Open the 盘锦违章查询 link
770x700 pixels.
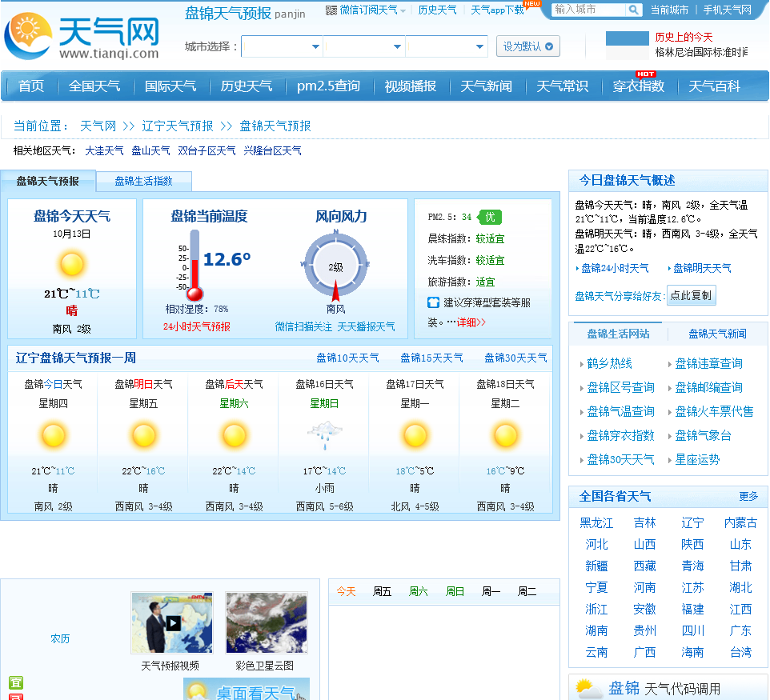click(x=708, y=364)
